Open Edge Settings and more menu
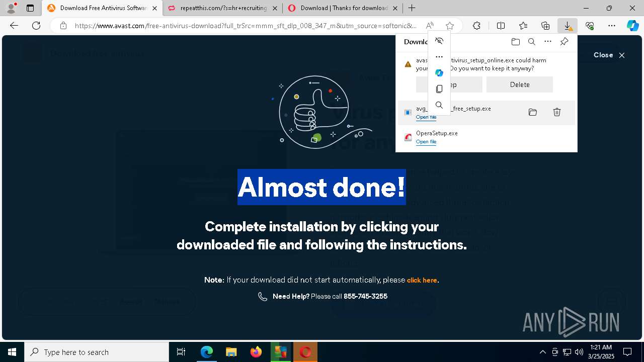 pyautogui.click(x=612, y=26)
